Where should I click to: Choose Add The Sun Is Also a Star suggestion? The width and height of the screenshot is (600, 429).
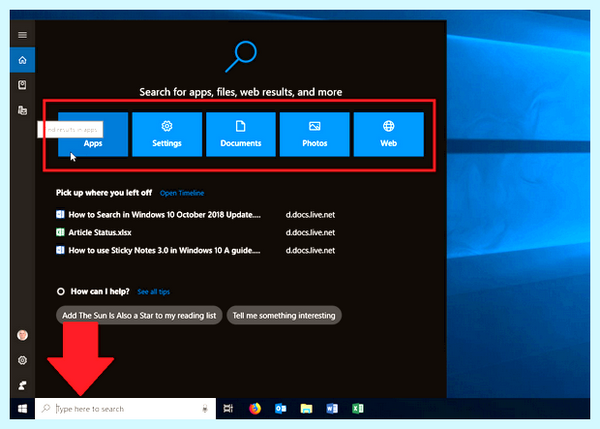tap(139, 315)
